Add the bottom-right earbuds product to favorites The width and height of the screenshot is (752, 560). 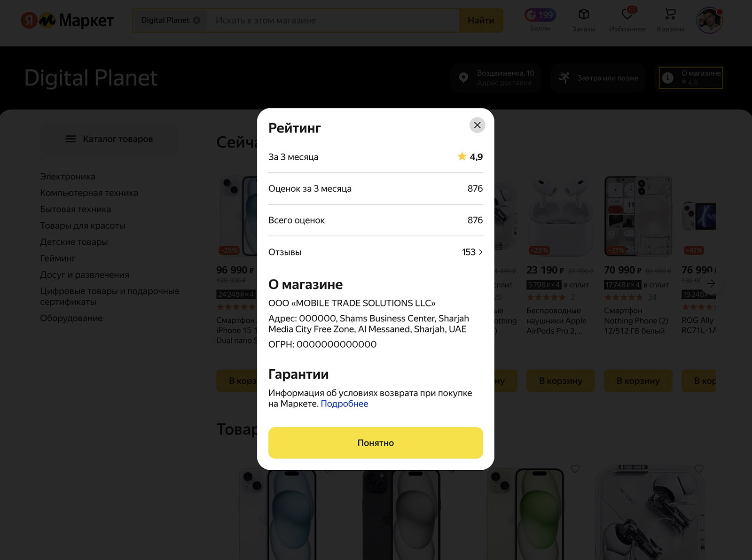[699, 468]
